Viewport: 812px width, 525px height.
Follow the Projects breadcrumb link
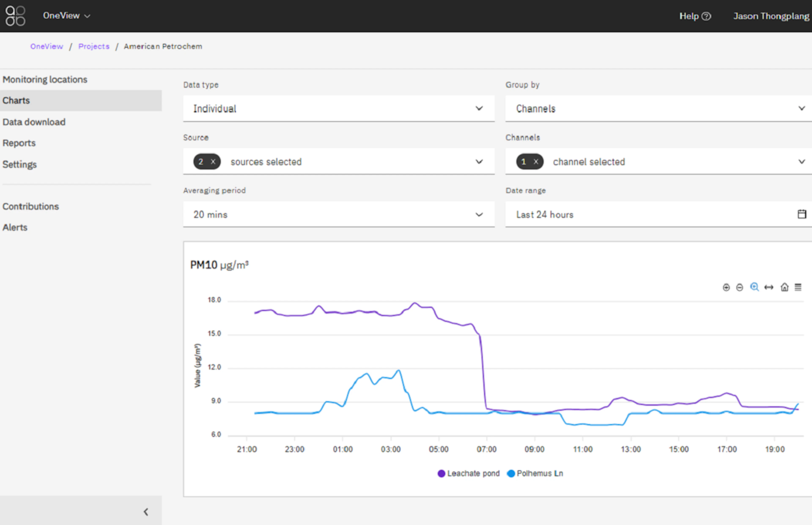(94, 46)
